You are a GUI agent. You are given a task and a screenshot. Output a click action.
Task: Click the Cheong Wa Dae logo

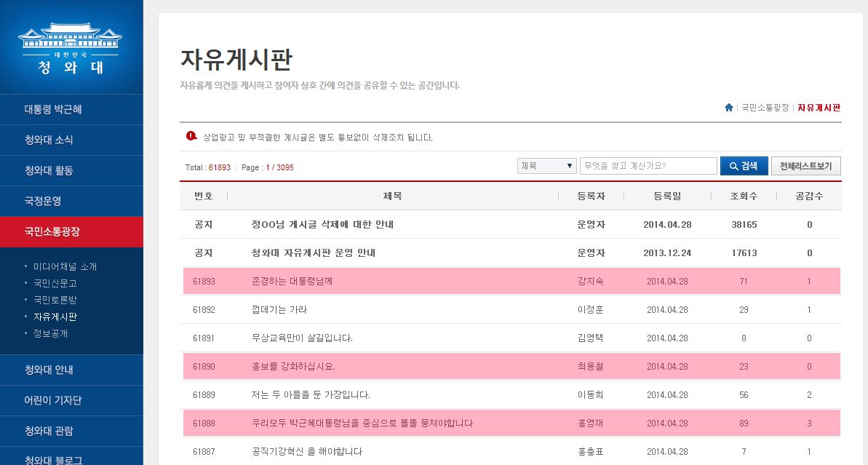click(x=71, y=49)
